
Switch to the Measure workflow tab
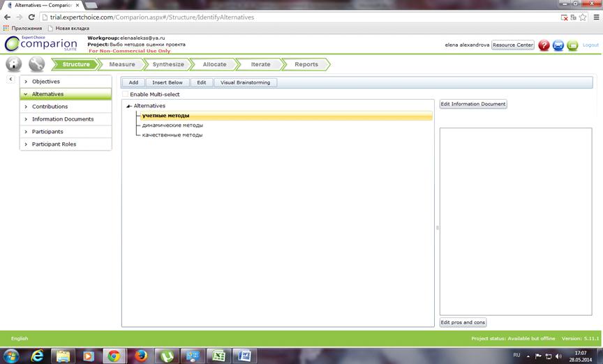[x=122, y=64]
